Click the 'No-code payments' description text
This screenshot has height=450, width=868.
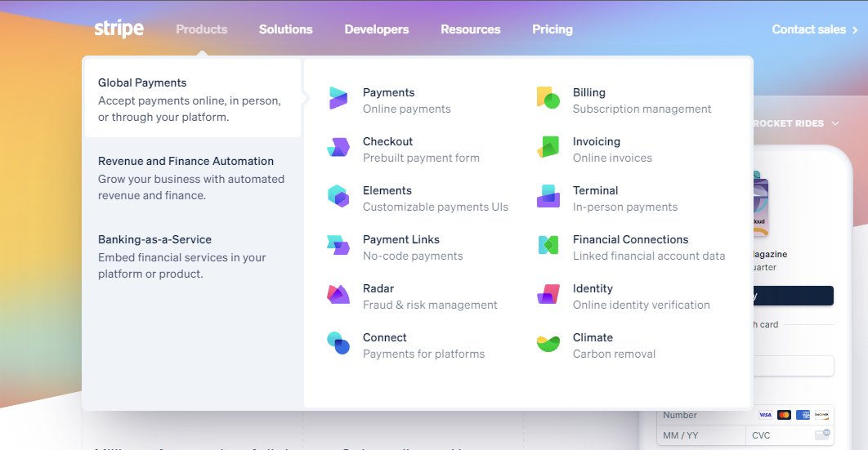click(413, 256)
